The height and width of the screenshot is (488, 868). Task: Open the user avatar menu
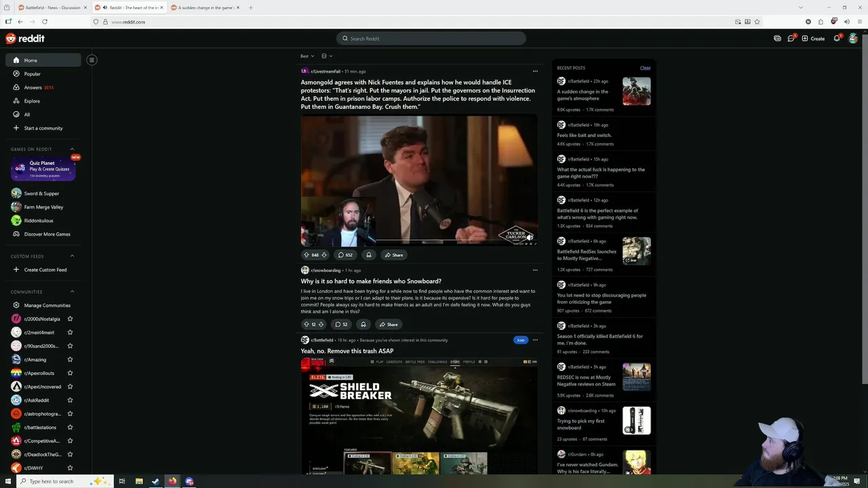[853, 39]
